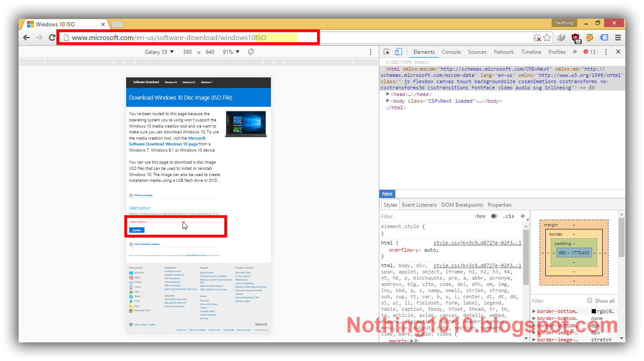Open the Profiles tab
Viewport: 644px width, 361px height.
click(557, 52)
